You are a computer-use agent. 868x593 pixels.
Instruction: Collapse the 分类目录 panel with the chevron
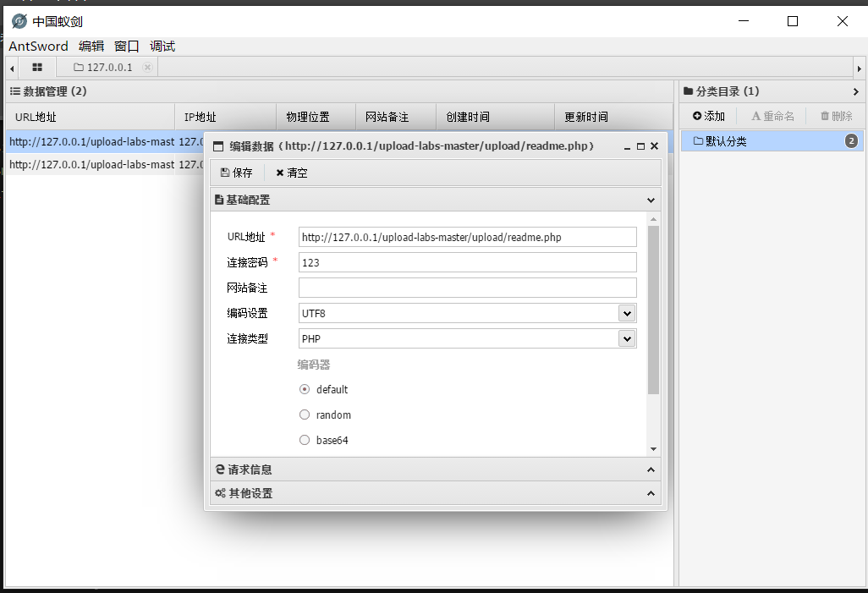pyautogui.click(x=856, y=91)
